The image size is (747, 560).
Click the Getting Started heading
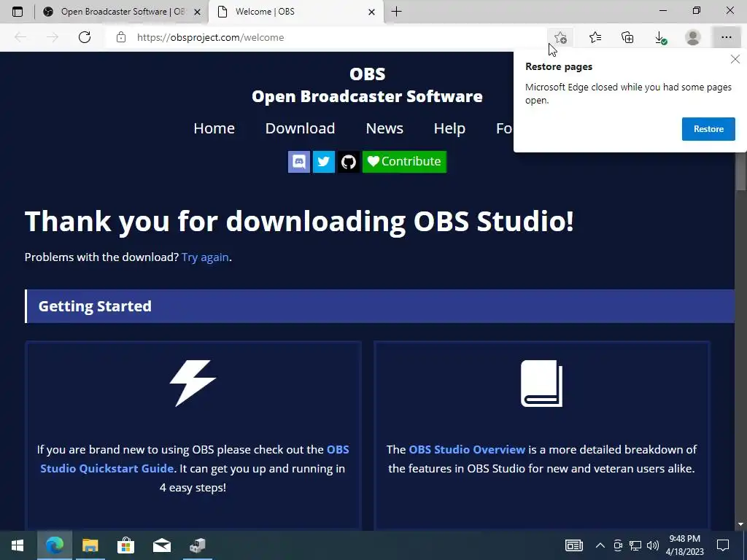pos(95,306)
